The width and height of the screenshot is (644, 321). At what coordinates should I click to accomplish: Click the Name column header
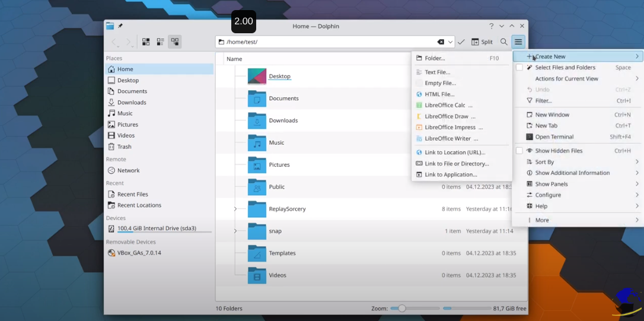(235, 59)
